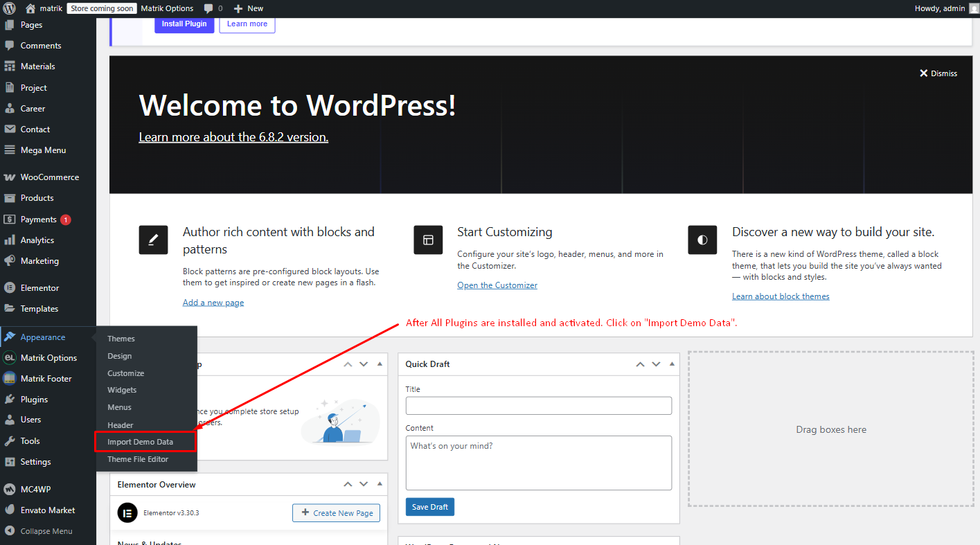Click Learn about block themes link
The width and height of the screenshot is (980, 545).
(781, 296)
